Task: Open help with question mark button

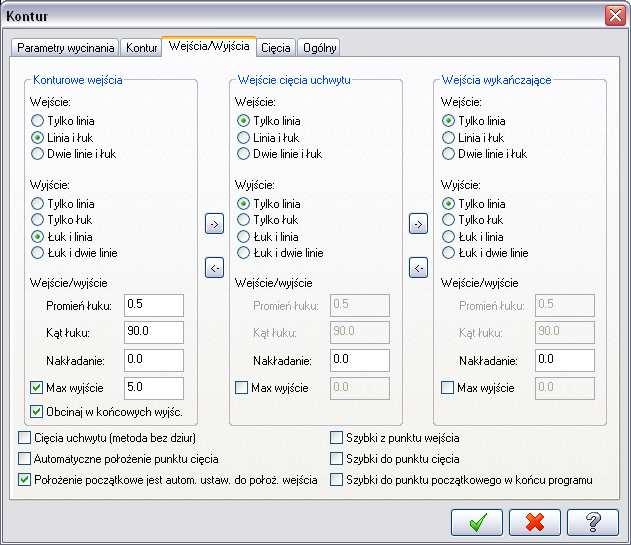Action: point(593,522)
